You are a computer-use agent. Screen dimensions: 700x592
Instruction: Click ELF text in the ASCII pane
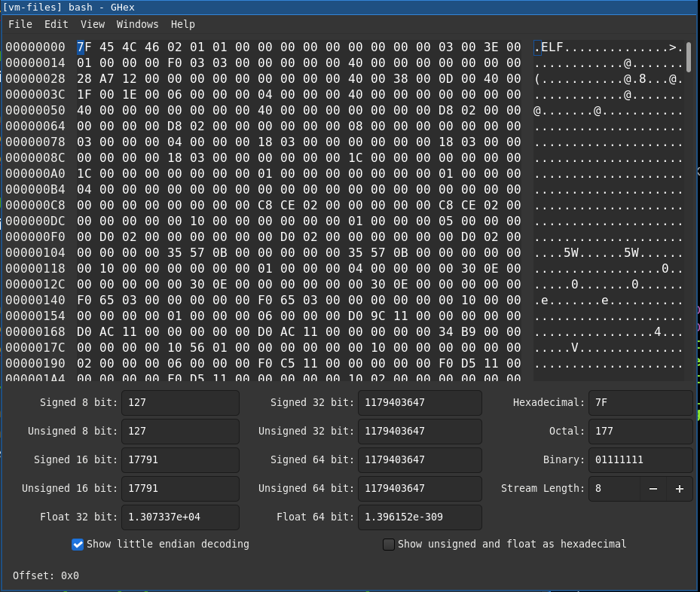(x=552, y=47)
